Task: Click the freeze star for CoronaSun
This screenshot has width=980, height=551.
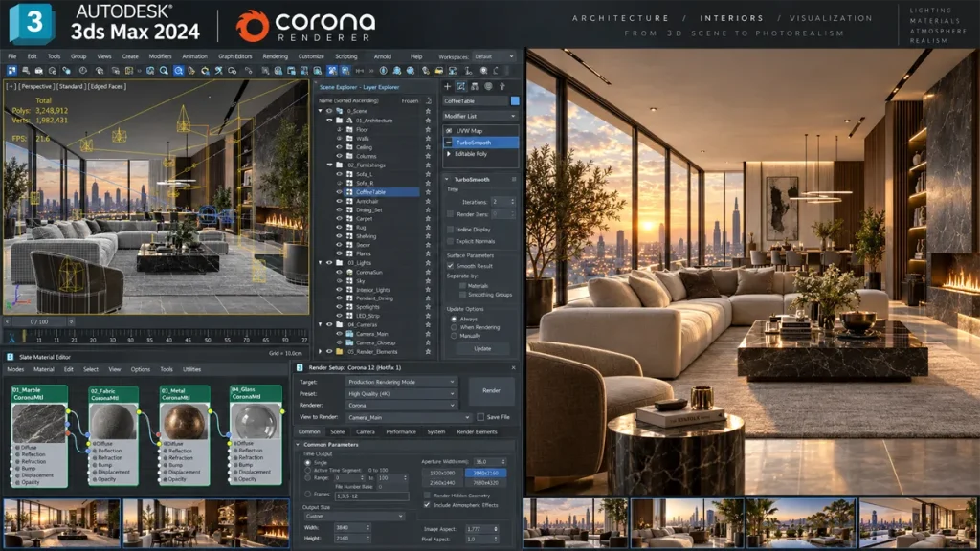Action: pyautogui.click(x=428, y=272)
